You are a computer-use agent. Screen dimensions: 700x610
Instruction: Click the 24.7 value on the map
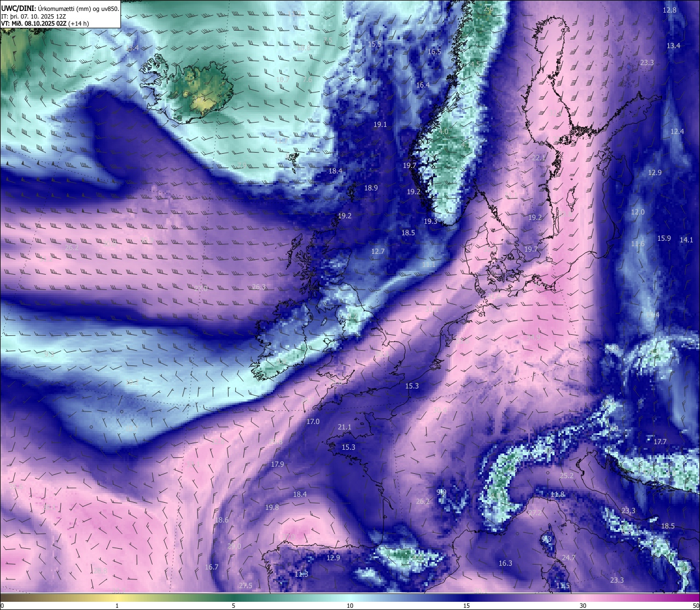tap(569, 557)
